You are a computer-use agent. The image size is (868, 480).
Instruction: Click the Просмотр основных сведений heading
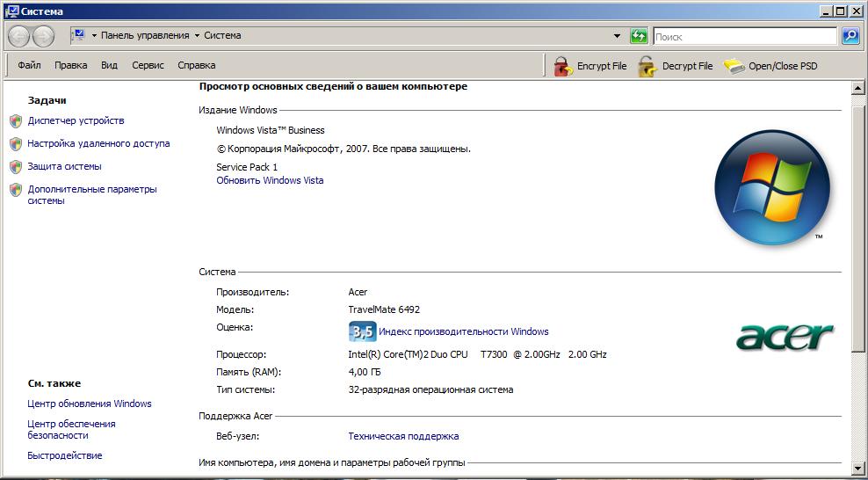click(x=333, y=86)
